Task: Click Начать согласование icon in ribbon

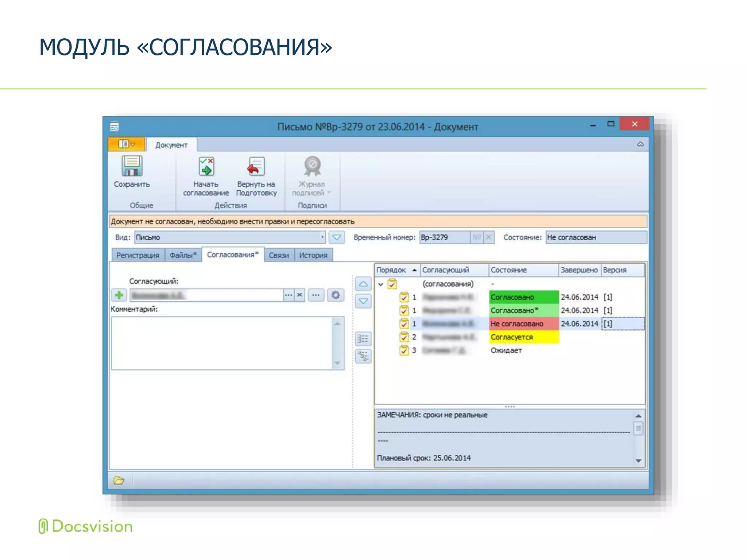Action: pyautogui.click(x=206, y=166)
